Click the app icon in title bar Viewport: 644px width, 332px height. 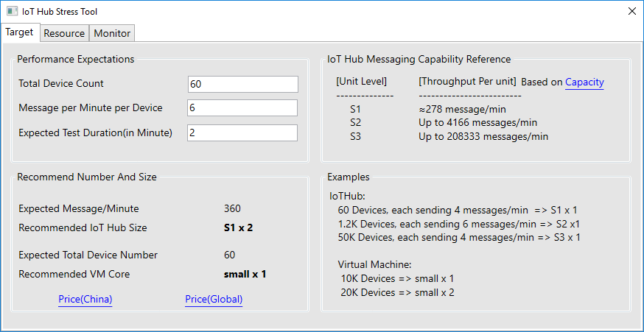(12, 11)
